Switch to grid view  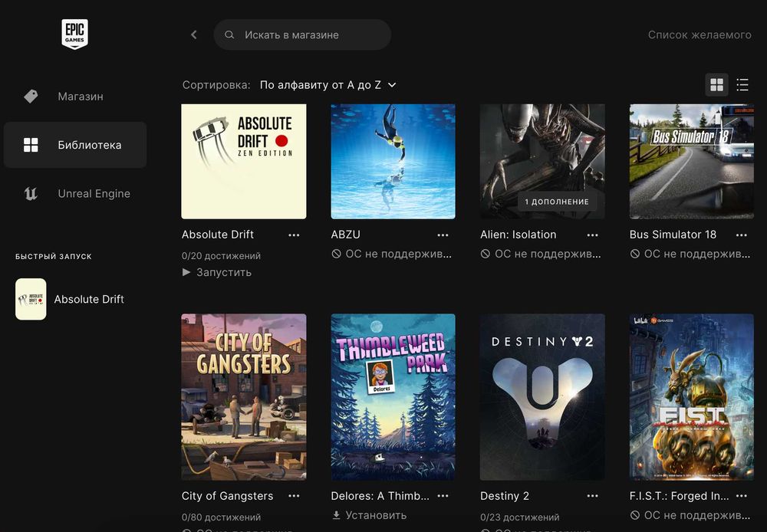[x=716, y=85]
